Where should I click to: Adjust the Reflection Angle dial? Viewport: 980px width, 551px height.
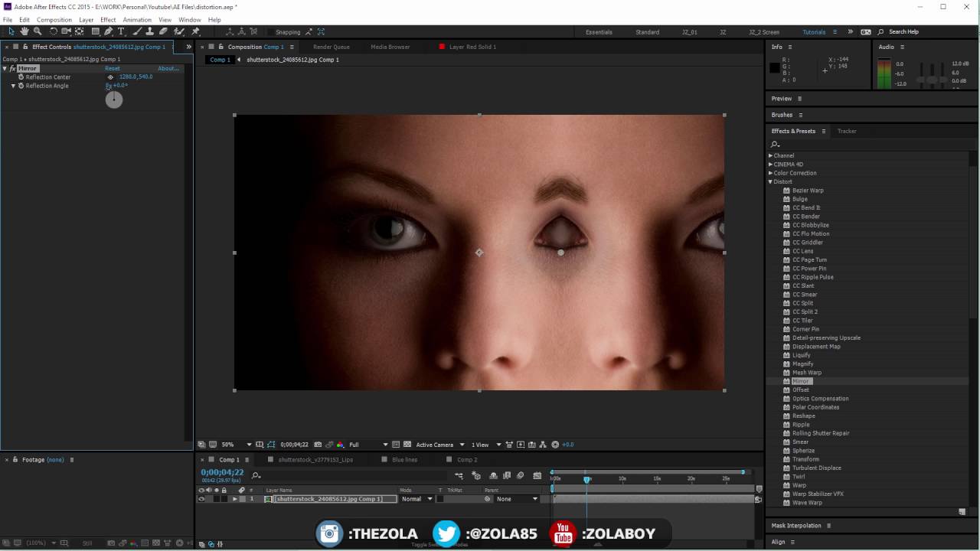click(114, 99)
